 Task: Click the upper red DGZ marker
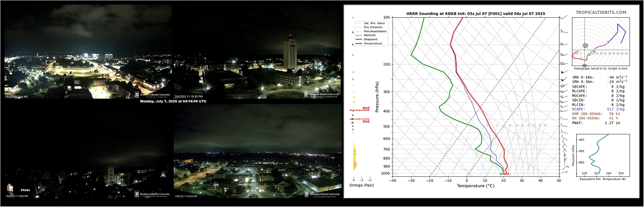(x=360, y=110)
